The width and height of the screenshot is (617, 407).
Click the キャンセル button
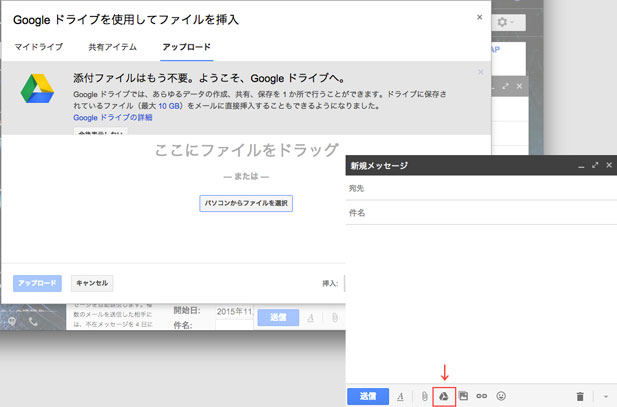92,283
